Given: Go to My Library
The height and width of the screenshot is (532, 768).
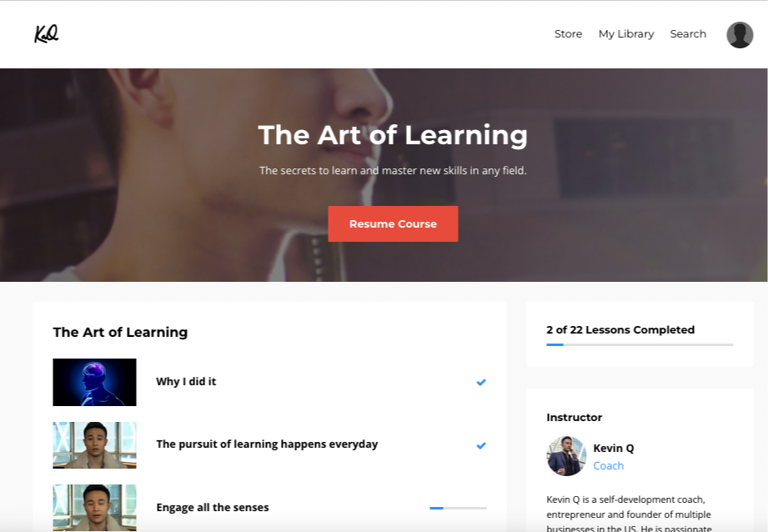Looking at the screenshot, I should click(626, 34).
